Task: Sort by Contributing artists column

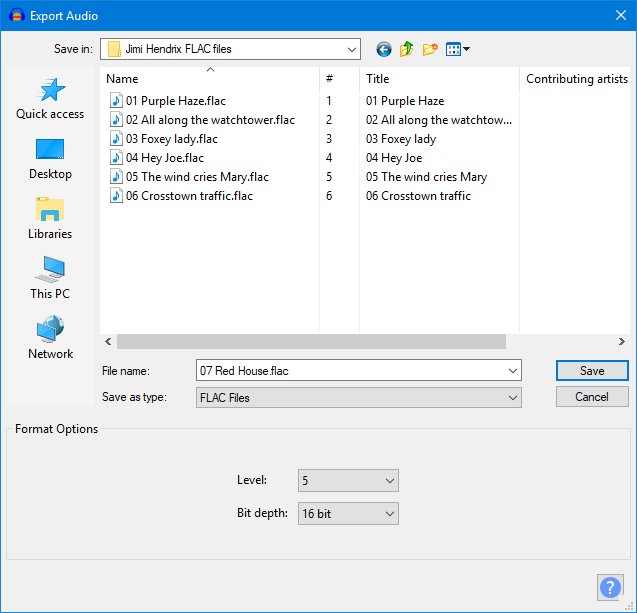Action: point(576,79)
